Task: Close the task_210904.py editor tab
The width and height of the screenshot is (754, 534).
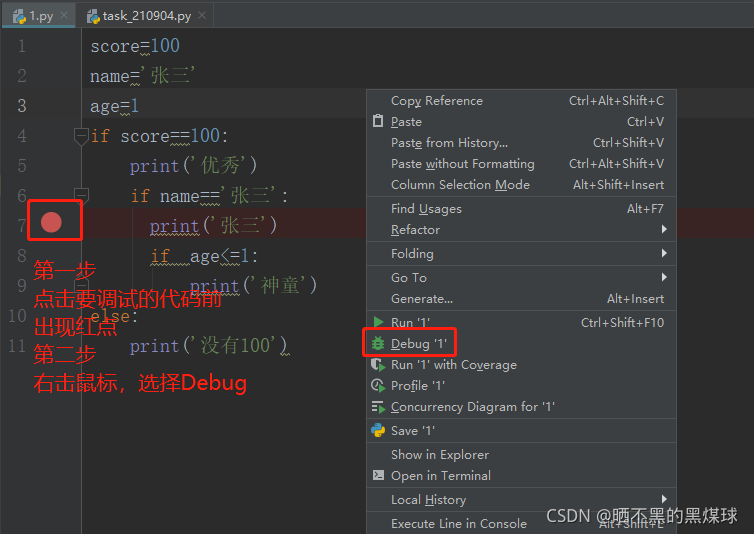Action: pos(202,15)
